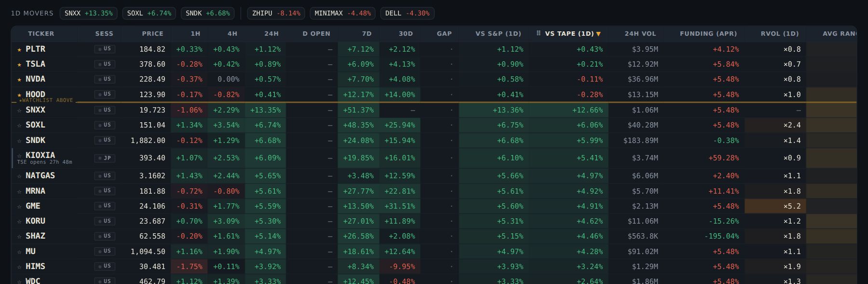Image resolution: width=868 pixels, height=284 pixels.
Task: Click the grip handle on VS TAPE header
Action: pyautogui.click(x=538, y=34)
